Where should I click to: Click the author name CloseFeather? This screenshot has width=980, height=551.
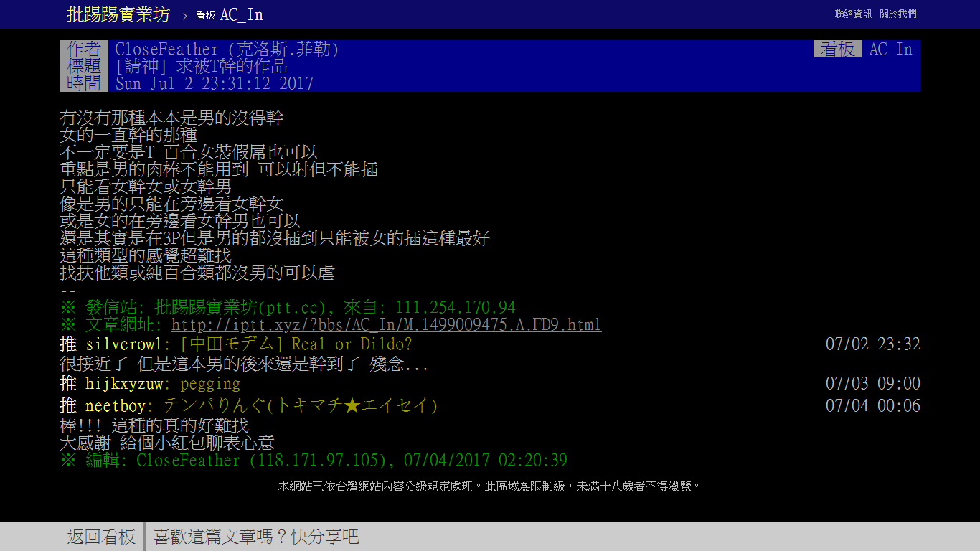(x=166, y=50)
